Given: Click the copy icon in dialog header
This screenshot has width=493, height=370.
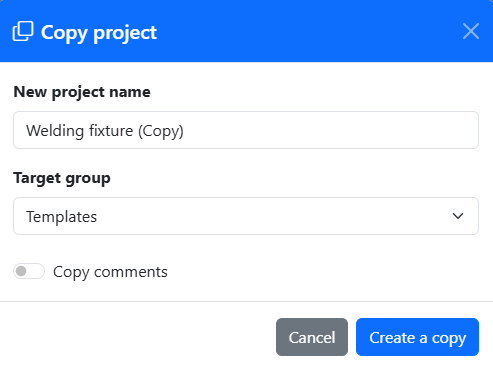Looking at the screenshot, I should pos(23,32).
